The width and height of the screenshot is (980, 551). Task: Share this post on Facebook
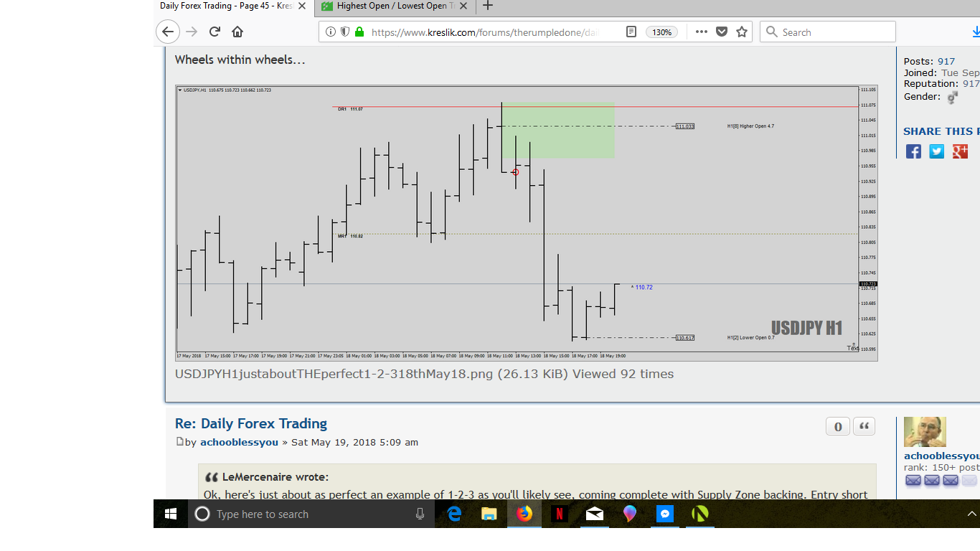point(913,151)
